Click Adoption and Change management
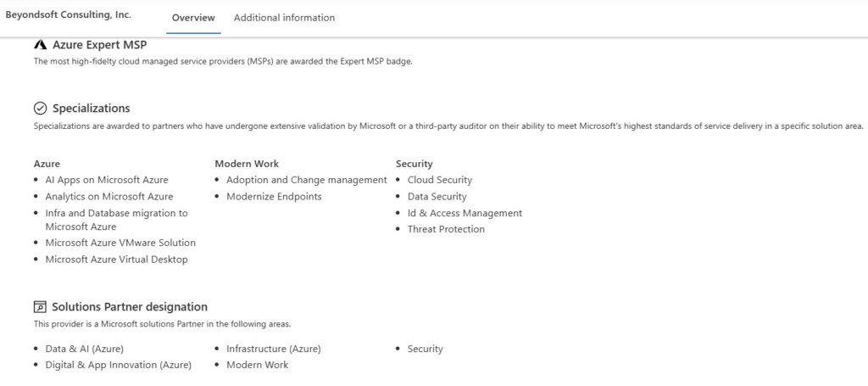868x386 pixels. click(x=307, y=180)
